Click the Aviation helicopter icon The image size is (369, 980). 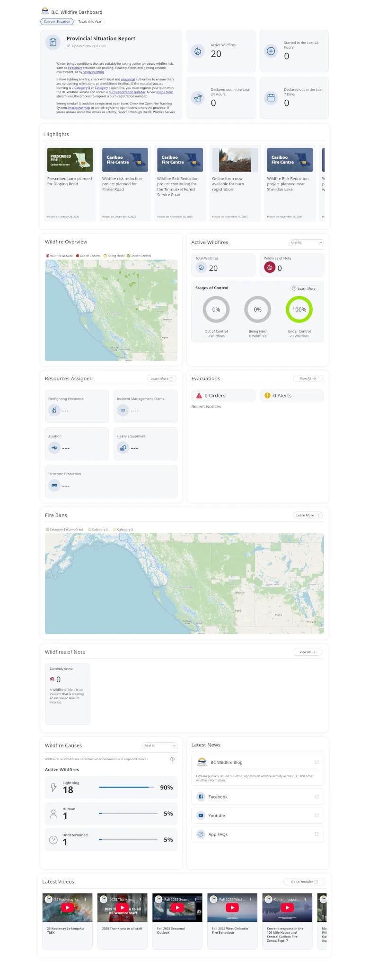[x=54, y=448]
